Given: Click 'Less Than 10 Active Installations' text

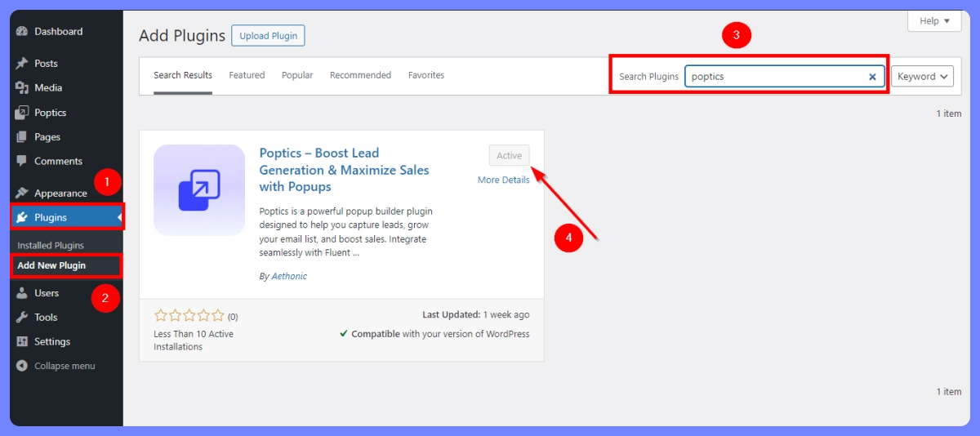Looking at the screenshot, I should tap(194, 340).
